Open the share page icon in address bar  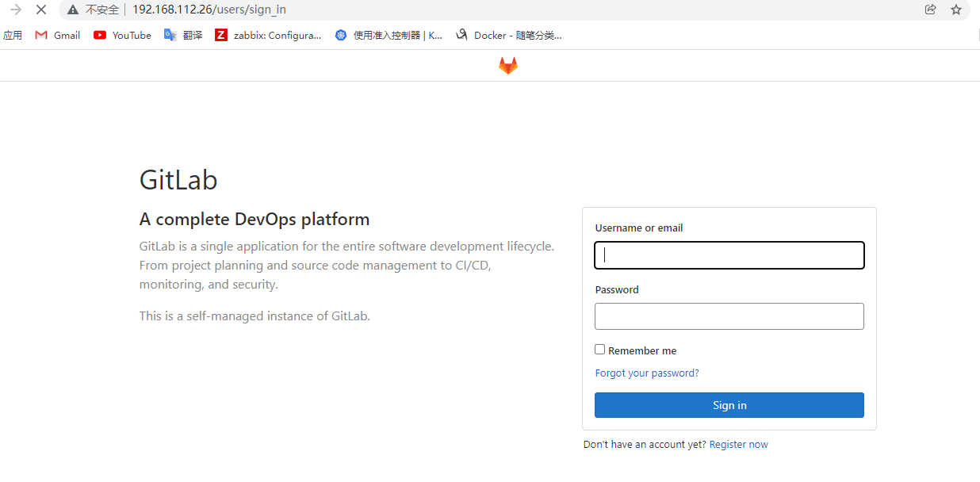pyautogui.click(x=930, y=10)
